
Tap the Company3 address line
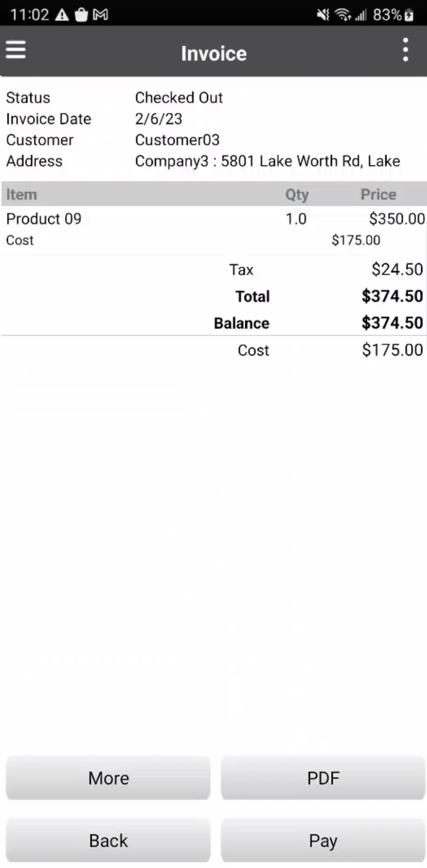pos(267,161)
